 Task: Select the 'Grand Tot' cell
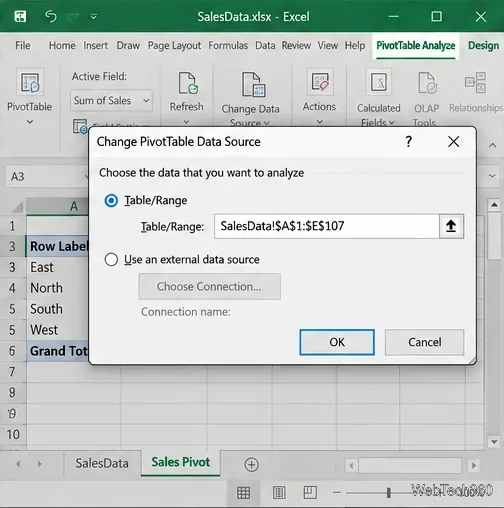[x=57, y=351]
